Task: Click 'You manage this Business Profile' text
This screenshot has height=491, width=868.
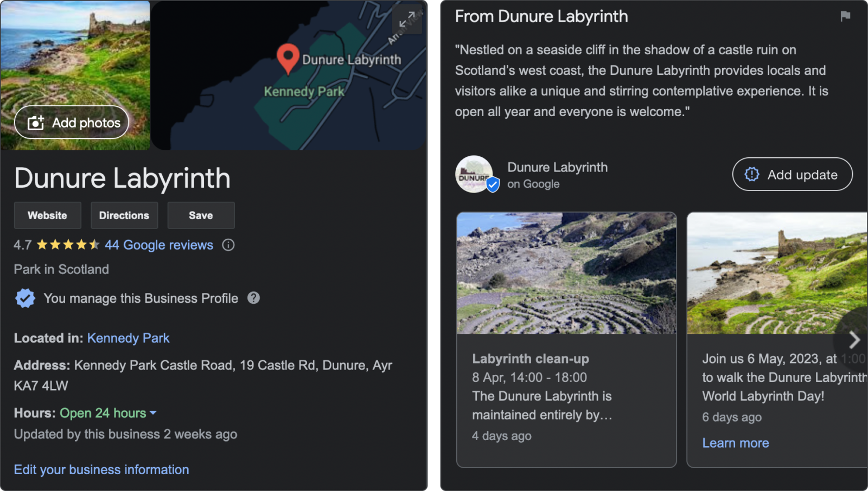Action: [x=141, y=298]
